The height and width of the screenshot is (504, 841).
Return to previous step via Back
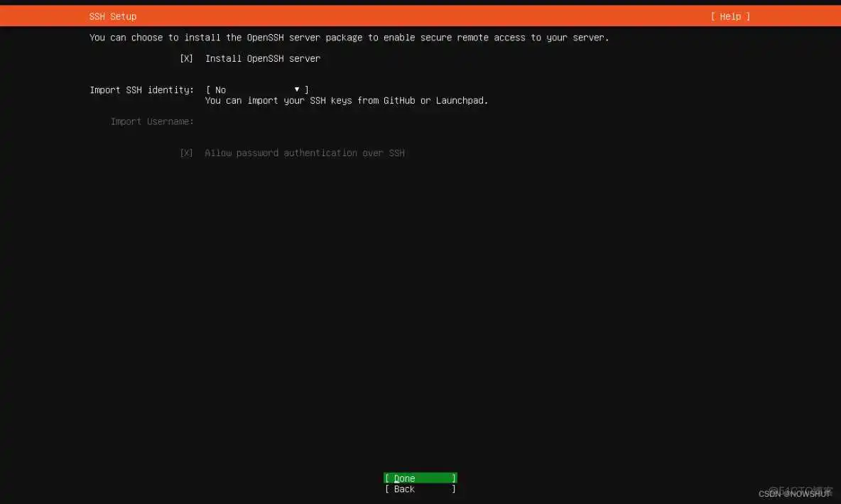point(419,488)
